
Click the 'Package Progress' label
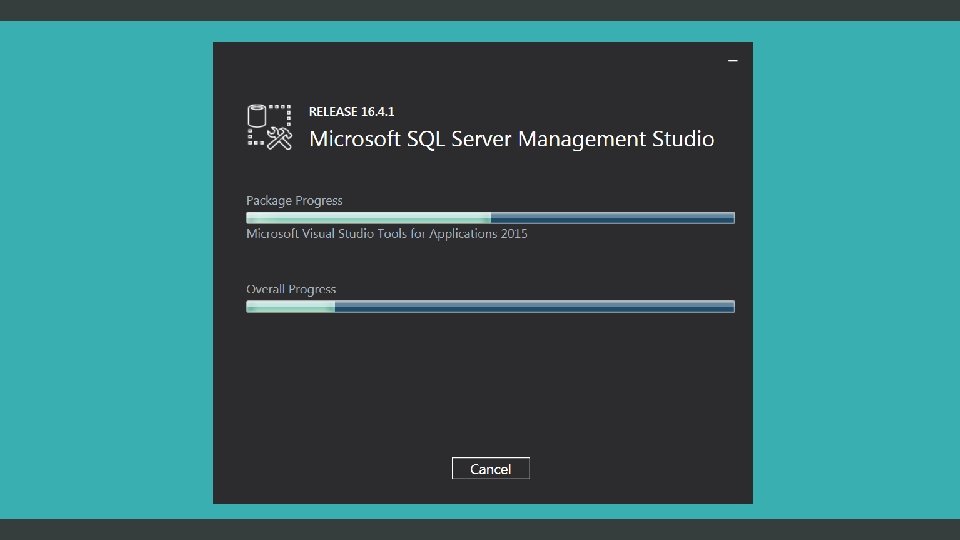[x=294, y=201]
